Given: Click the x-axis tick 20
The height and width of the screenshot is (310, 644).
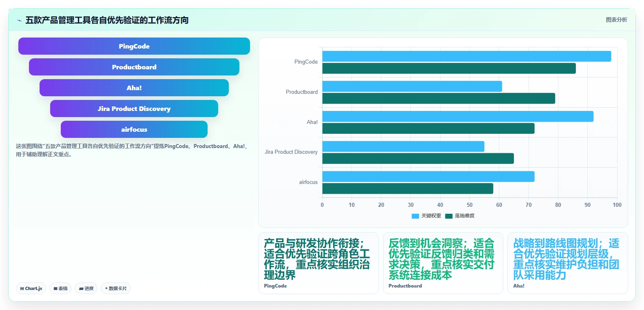Looking at the screenshot, I should point(381,205).
